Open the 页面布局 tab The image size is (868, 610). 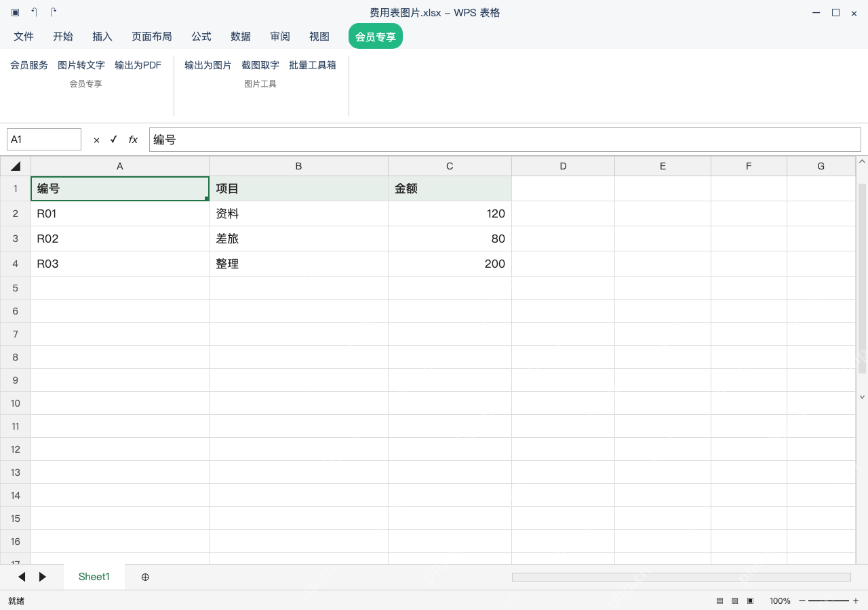click(x=152, y=37)
